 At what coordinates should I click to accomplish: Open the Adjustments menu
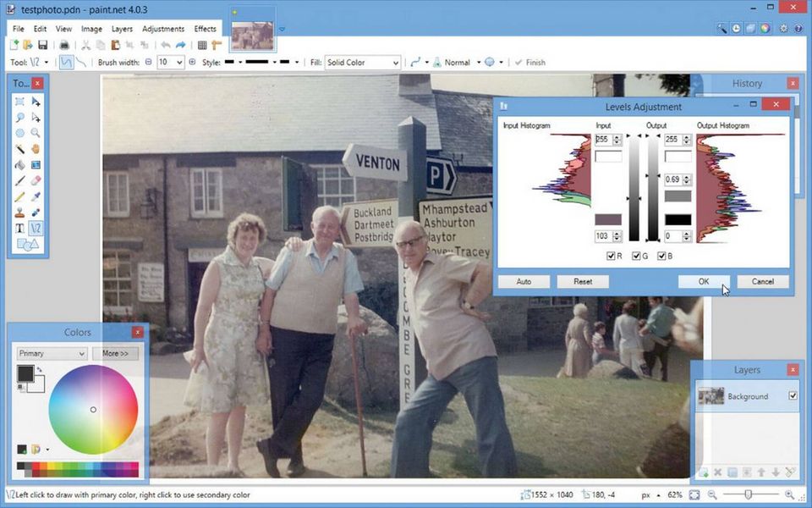tap(163, 29)
